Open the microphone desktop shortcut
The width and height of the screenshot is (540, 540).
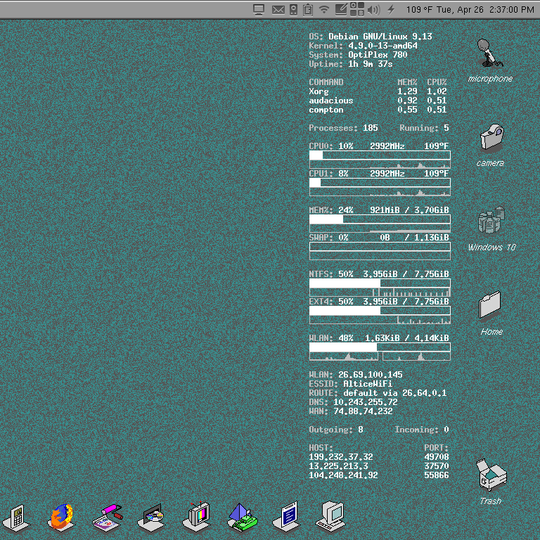click(490, 61)
